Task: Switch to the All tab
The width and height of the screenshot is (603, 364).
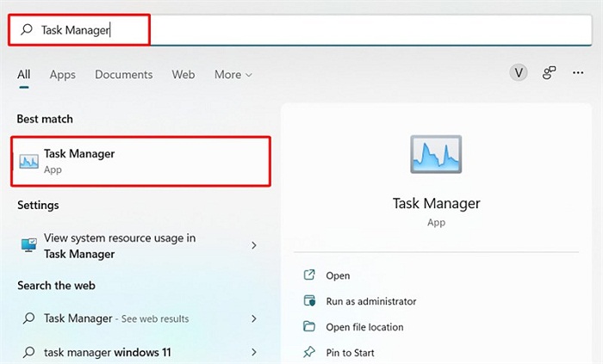Action: (24, 75)
